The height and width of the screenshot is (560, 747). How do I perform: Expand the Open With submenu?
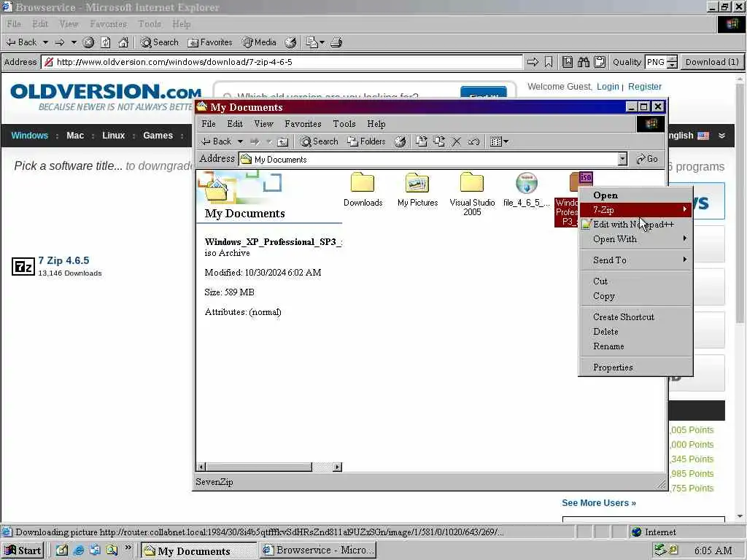coord(635,239)
